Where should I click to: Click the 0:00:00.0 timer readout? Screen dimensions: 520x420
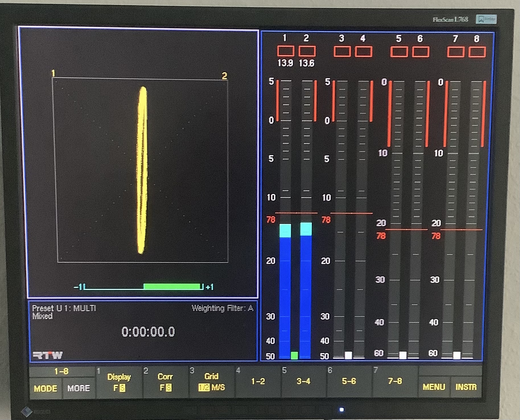[148, 332]
